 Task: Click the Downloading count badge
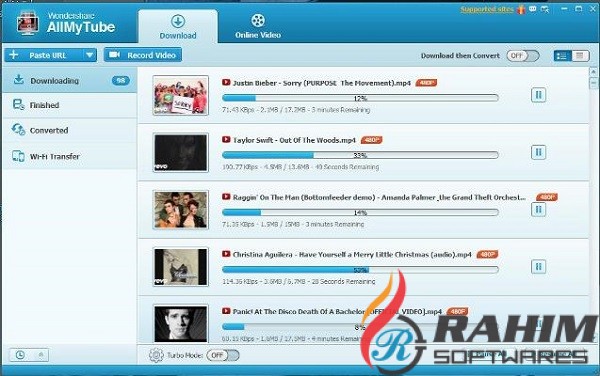(x=121, y=80)
